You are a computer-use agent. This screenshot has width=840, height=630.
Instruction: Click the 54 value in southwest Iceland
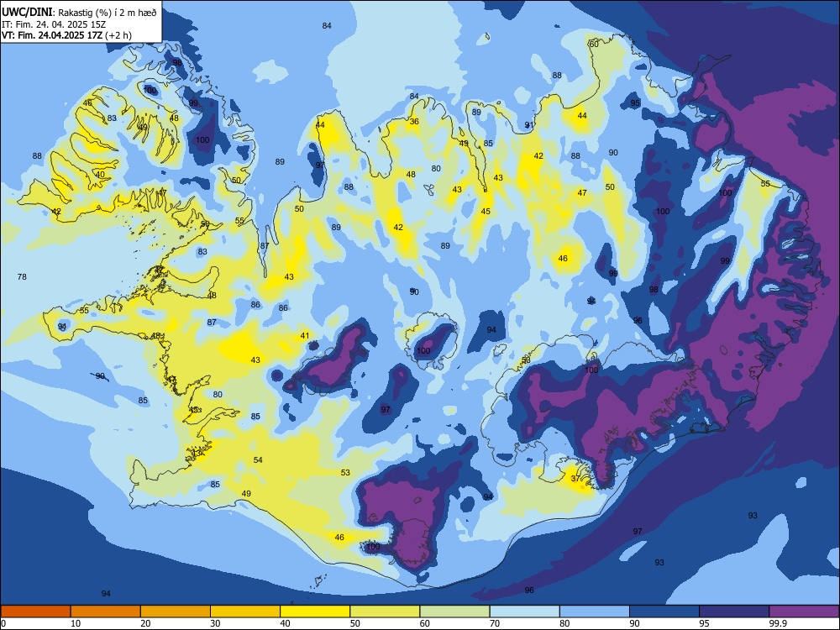coord(258,460)
